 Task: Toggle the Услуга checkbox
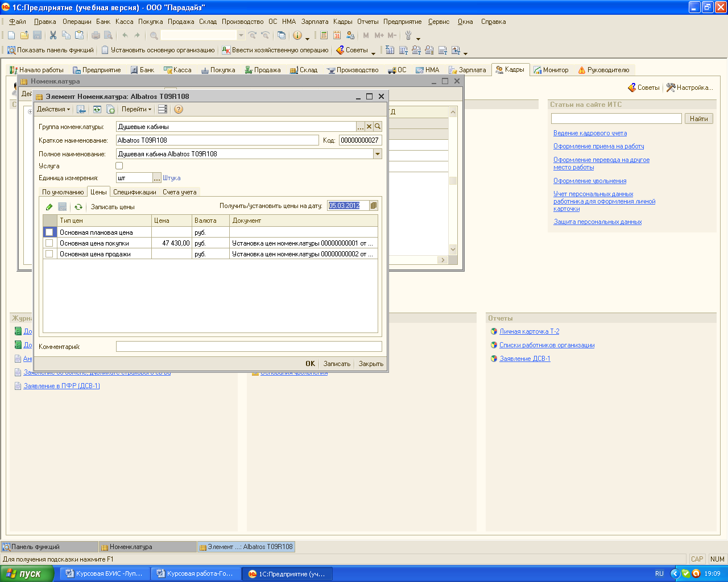tap(119, 166)
